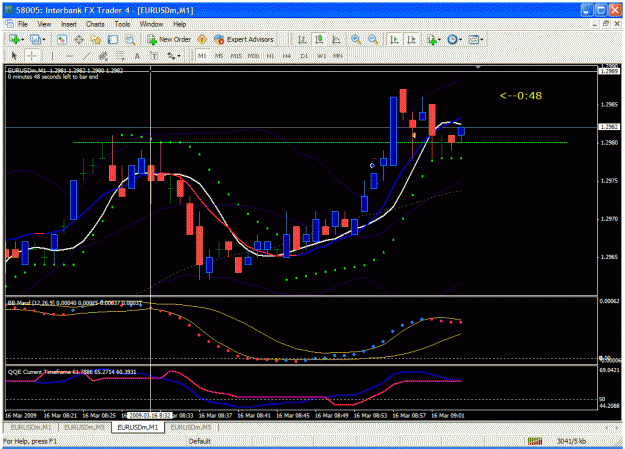Open the Tools menu

click(122, 24)
